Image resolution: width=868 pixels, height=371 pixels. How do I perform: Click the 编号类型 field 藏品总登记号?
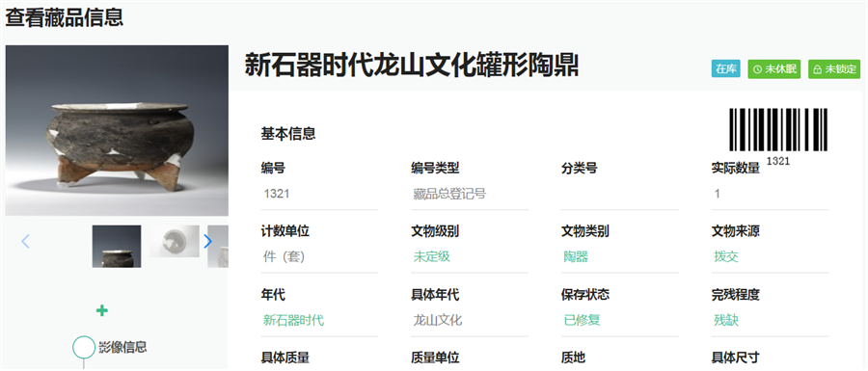click(470, 194)
